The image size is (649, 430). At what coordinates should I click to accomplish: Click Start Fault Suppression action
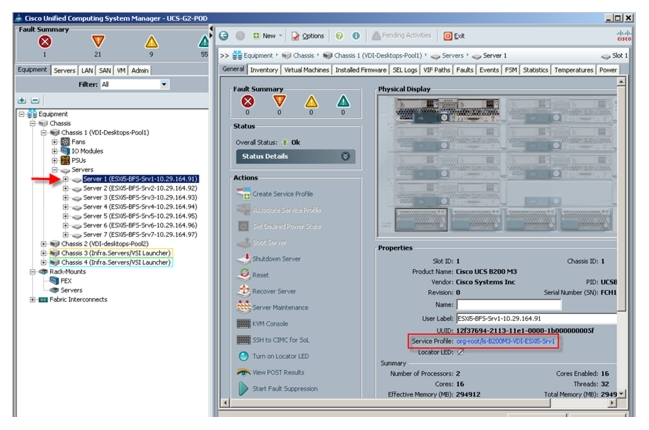tap(285, 389)
